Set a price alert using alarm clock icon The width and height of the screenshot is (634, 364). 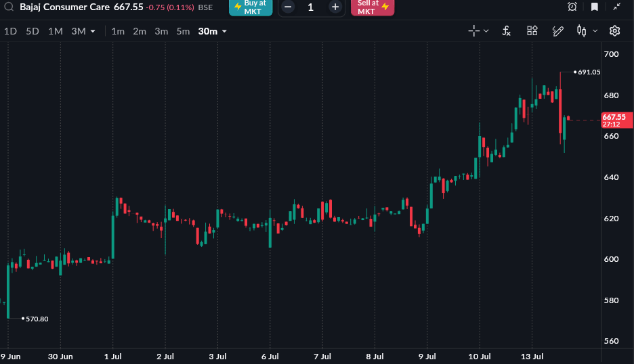(x=572, y=7)
